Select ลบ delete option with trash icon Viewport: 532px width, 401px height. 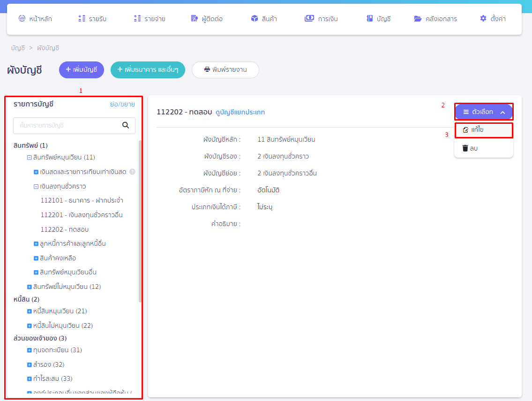[470, 148]
